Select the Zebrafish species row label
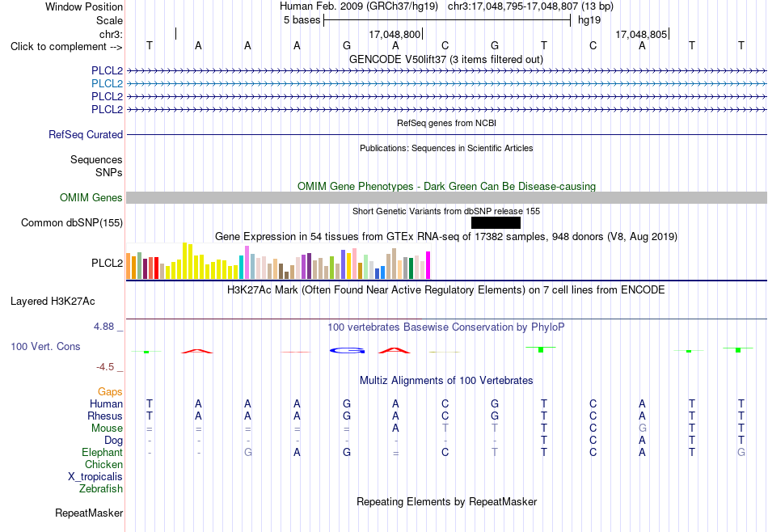Screen dimensions: 768x532 tap(101, 488)
